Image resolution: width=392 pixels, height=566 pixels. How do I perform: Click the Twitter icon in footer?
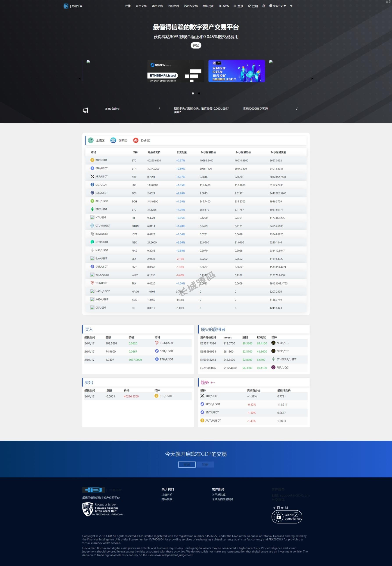coord(282,507)
